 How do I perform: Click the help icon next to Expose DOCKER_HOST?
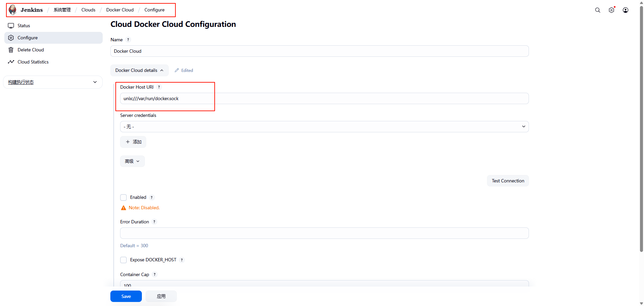[182, 260]
